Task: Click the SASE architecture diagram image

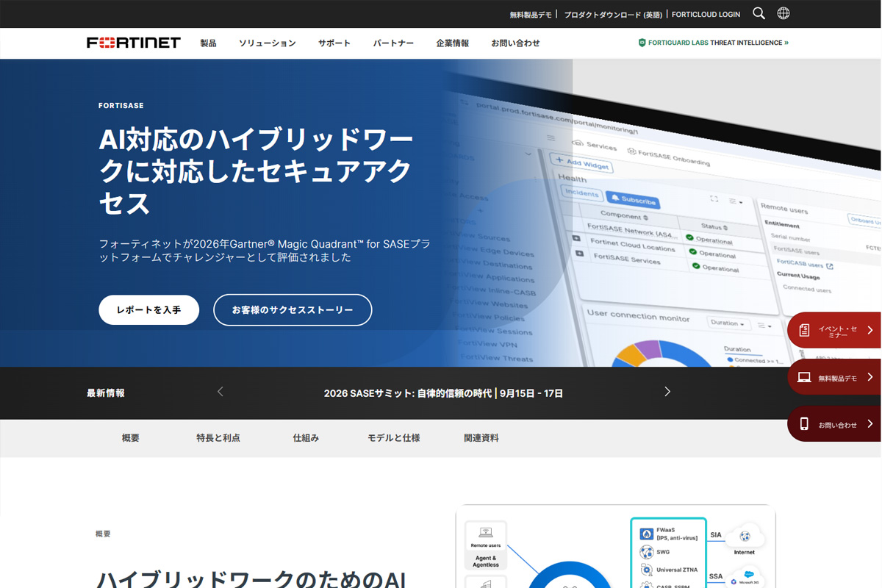Action: (616, 546)
